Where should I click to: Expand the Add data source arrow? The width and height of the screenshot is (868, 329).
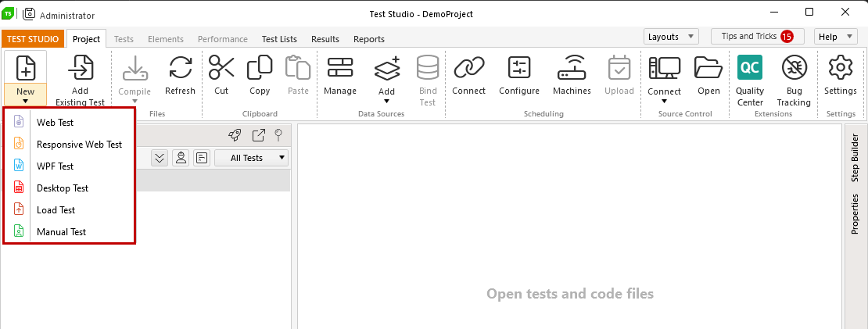[386, 101]
